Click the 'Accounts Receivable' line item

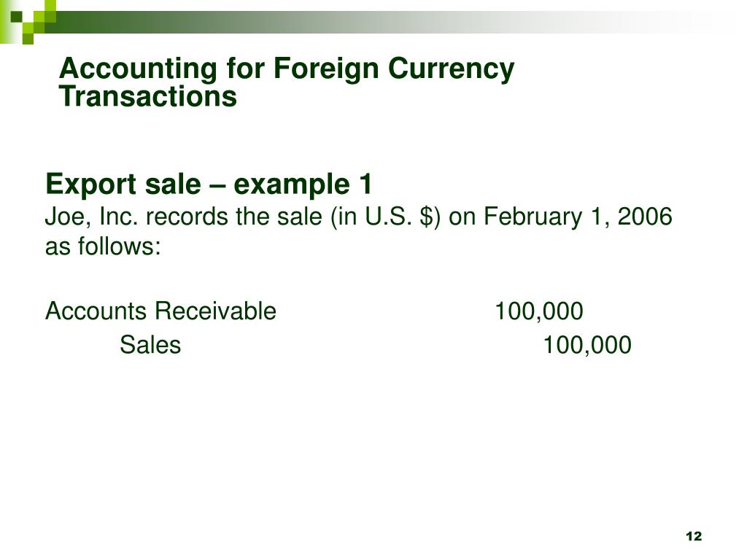(160, 311)
